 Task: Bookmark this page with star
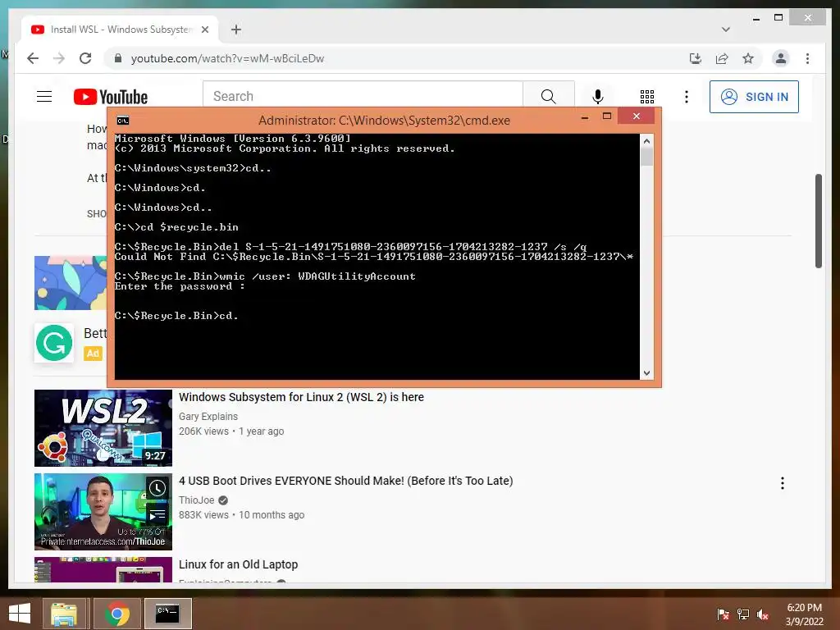(748, 58)
